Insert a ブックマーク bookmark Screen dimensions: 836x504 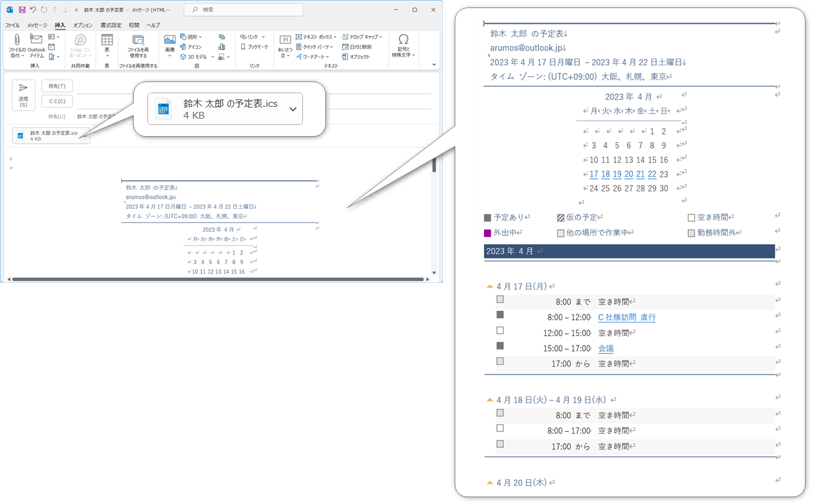254,47
